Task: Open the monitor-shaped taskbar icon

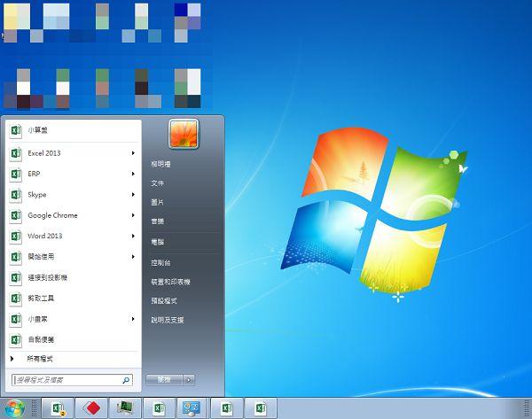Action: (125, 408)
